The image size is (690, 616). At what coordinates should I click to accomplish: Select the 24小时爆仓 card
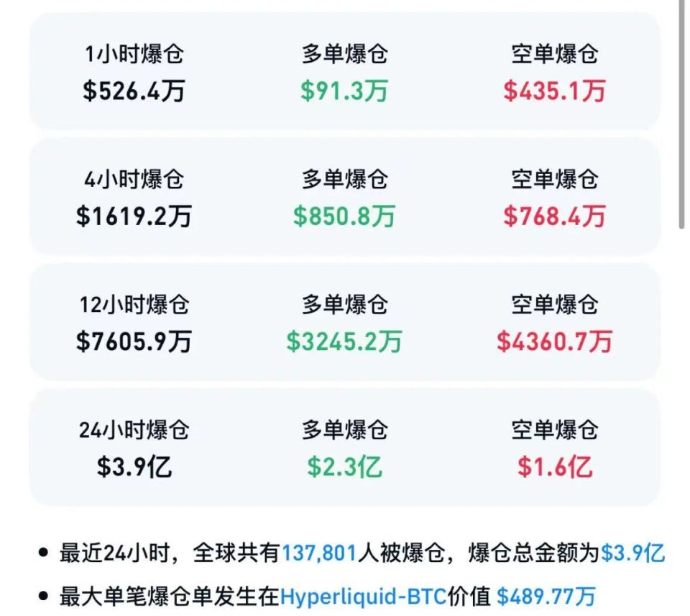(134, 430)
